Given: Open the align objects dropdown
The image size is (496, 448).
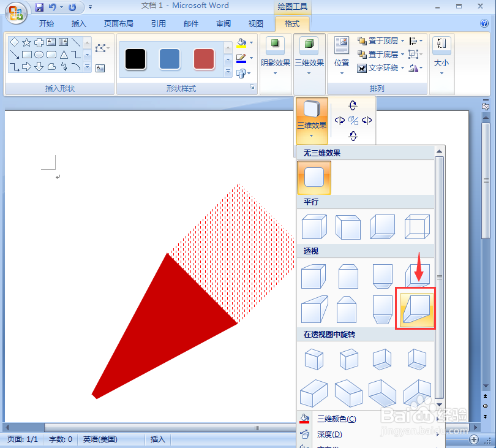Looking at the screenshot, I should point(416,41).
